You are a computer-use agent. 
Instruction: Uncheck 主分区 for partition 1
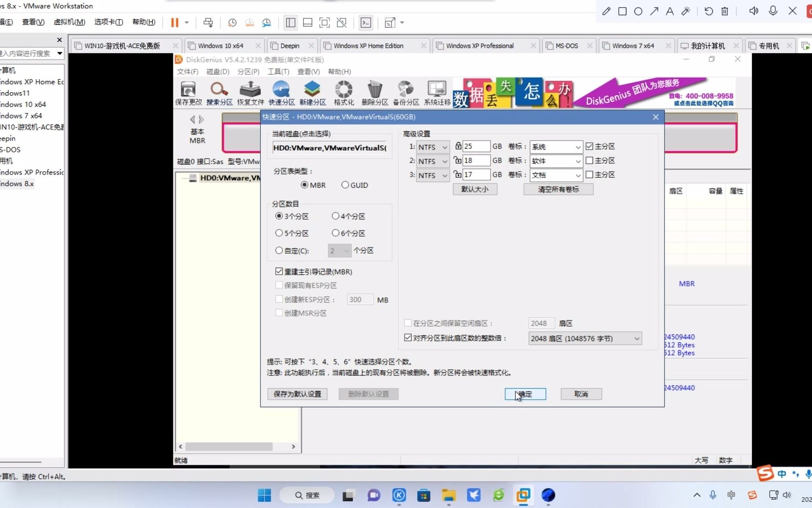[589, 146]
